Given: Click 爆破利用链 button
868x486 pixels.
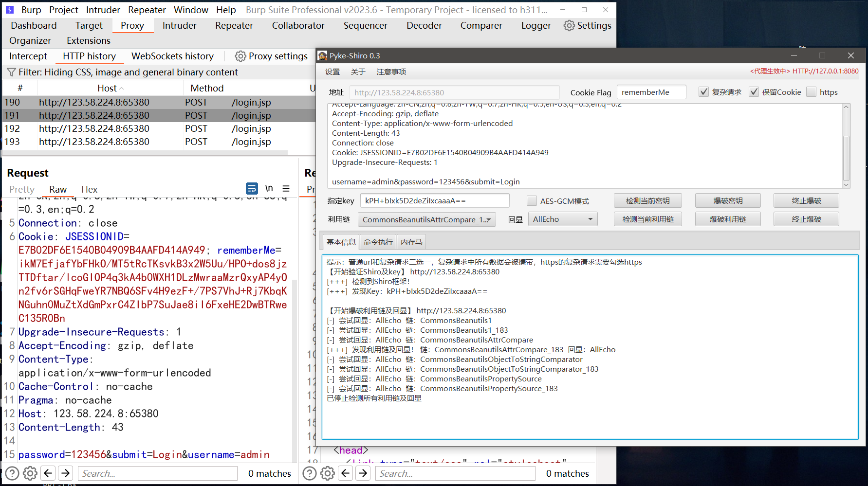Looking at the screenshot, I should (728, 219).
